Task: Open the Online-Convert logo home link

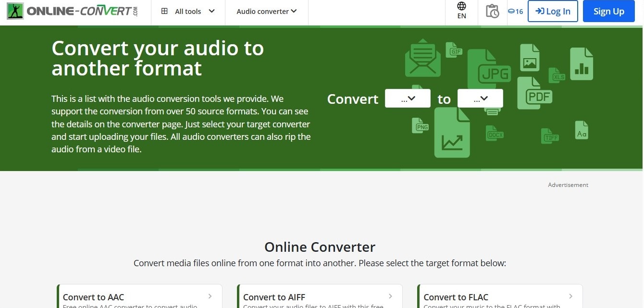Action: pyautogui.click(x=73, y=11)
